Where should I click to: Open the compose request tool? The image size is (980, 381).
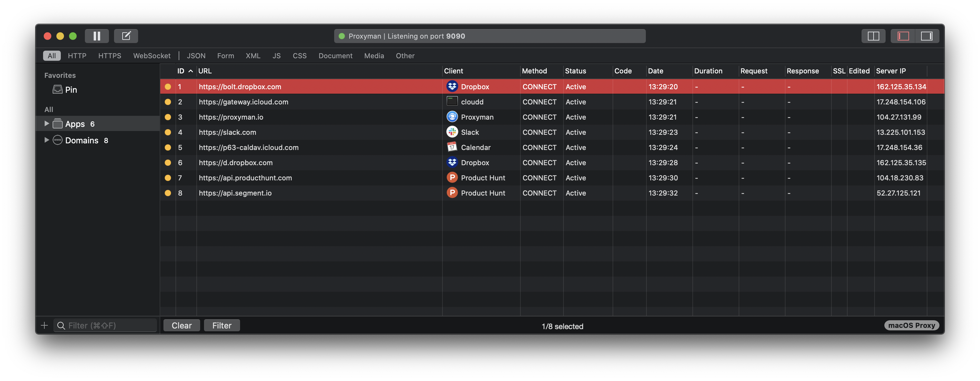126,36
